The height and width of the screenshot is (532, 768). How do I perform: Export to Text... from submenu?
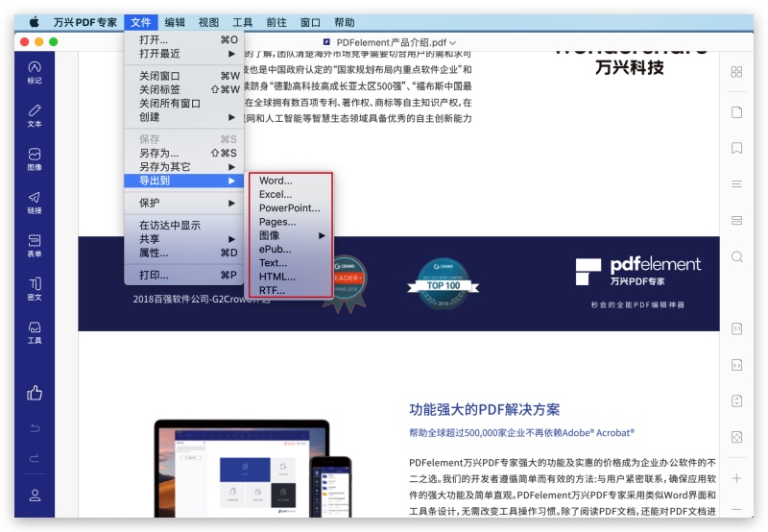(291, 263)
